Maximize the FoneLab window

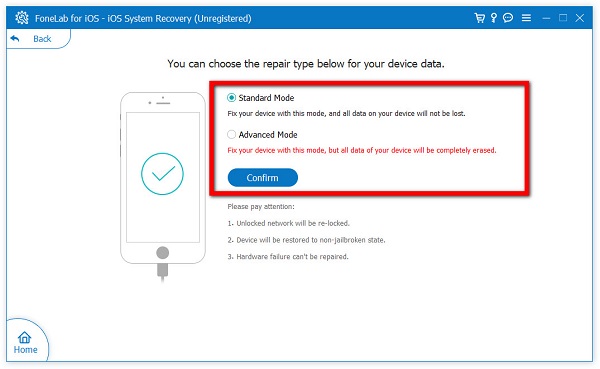click(563, 18)
